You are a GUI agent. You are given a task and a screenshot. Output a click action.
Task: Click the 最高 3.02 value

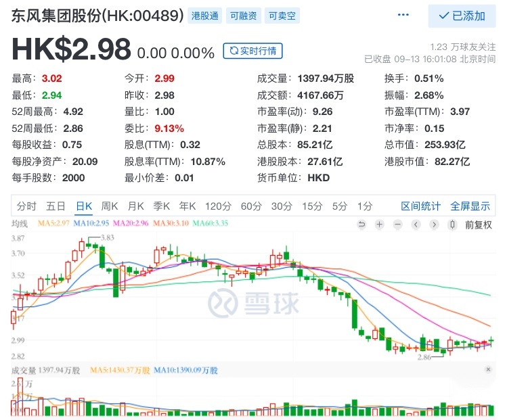(x=51, y=78)
